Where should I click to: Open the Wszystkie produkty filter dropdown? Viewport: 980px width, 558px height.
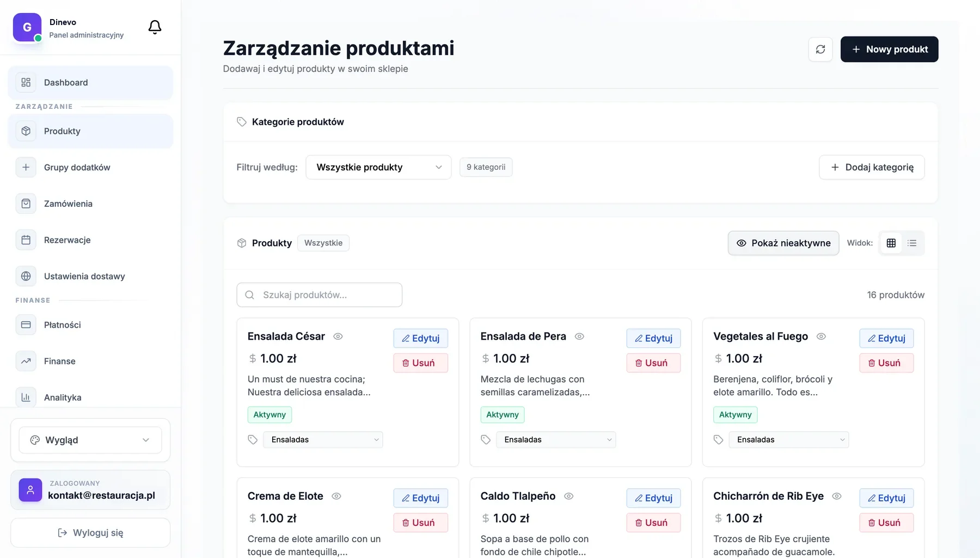point(378,168)
